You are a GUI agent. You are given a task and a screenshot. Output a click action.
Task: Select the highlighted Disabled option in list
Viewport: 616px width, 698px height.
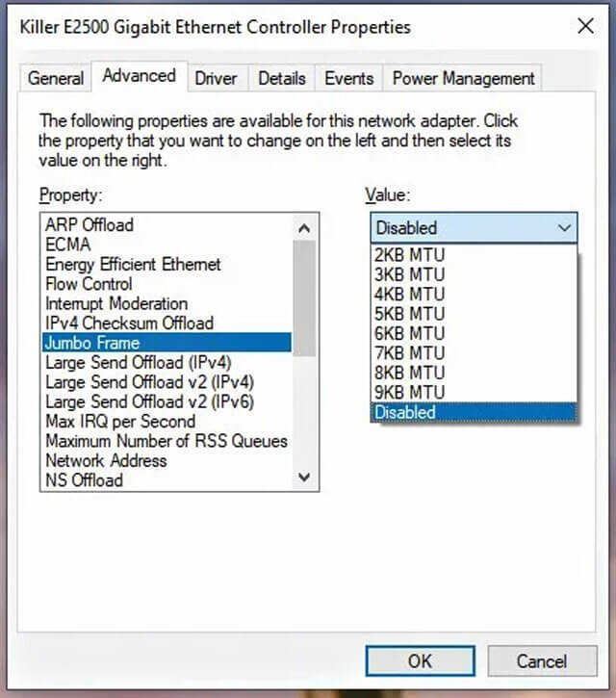tap(474, 412)
